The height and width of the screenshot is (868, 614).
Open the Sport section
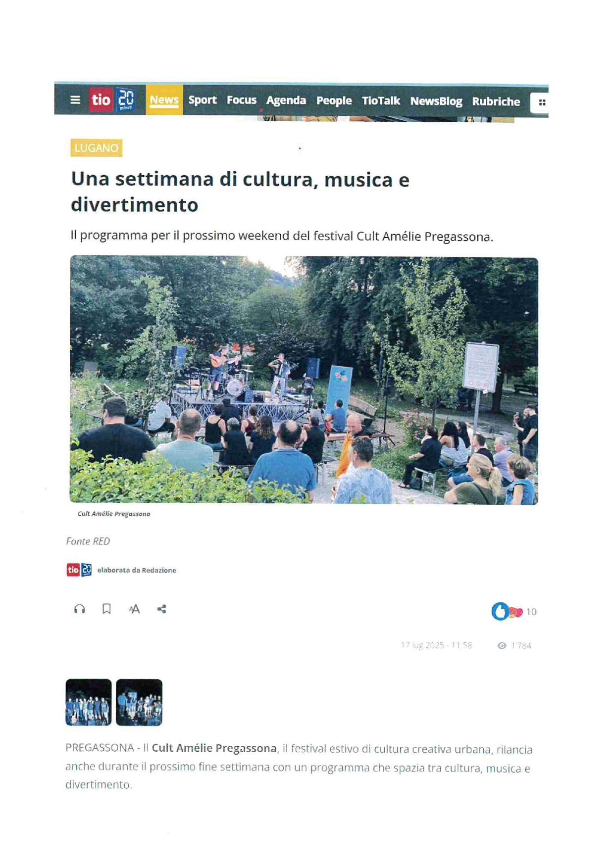[203, 100]
